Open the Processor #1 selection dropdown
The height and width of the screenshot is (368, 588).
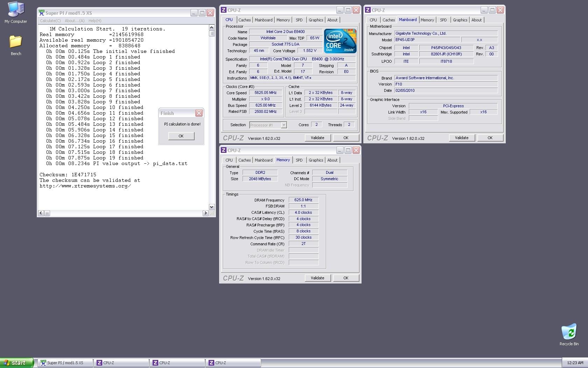pyautogui.click(x=268, y=125)
